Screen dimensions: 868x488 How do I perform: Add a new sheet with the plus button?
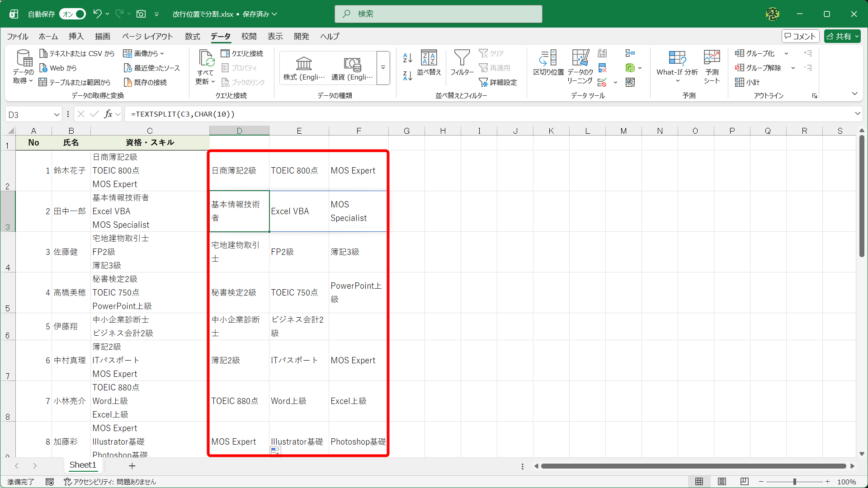click(132, 465)
